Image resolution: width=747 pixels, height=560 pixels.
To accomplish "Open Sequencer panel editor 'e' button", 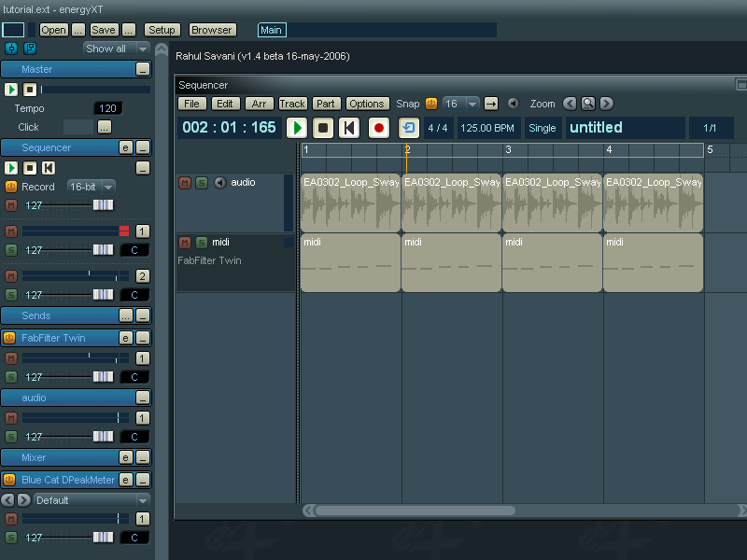I will point(125,147).
